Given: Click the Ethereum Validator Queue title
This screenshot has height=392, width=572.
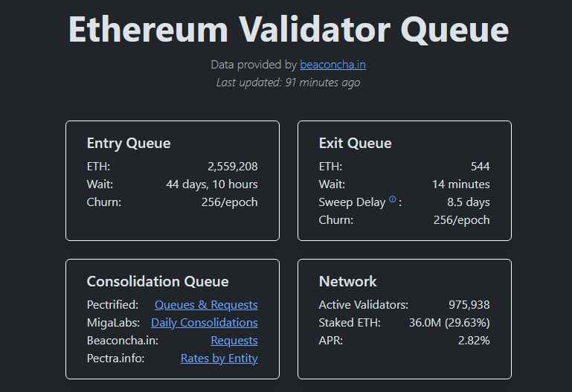Looking at the screenshot, I should [289, 29].
